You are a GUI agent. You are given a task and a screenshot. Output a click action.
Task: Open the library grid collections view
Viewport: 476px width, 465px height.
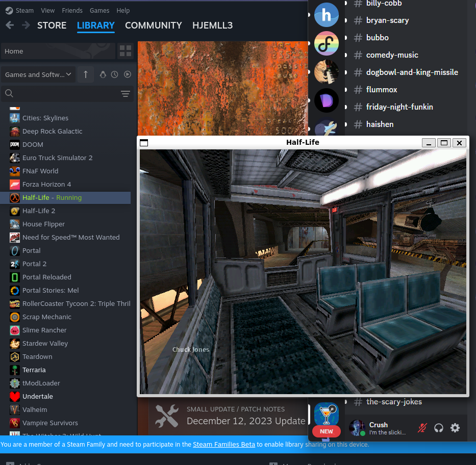coord(126,51)
